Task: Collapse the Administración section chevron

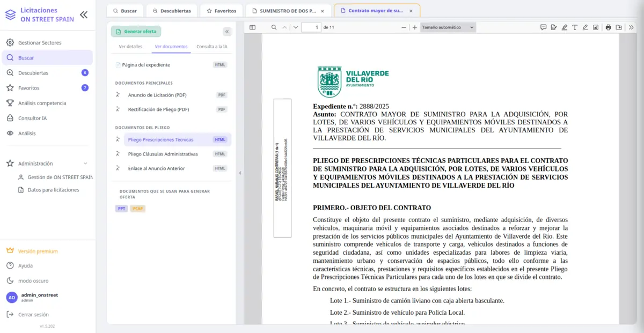Action: [85, 164]
